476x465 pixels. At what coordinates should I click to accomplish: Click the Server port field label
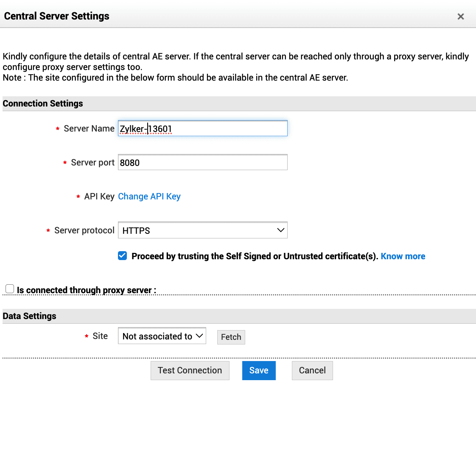(x=92, y=162)
